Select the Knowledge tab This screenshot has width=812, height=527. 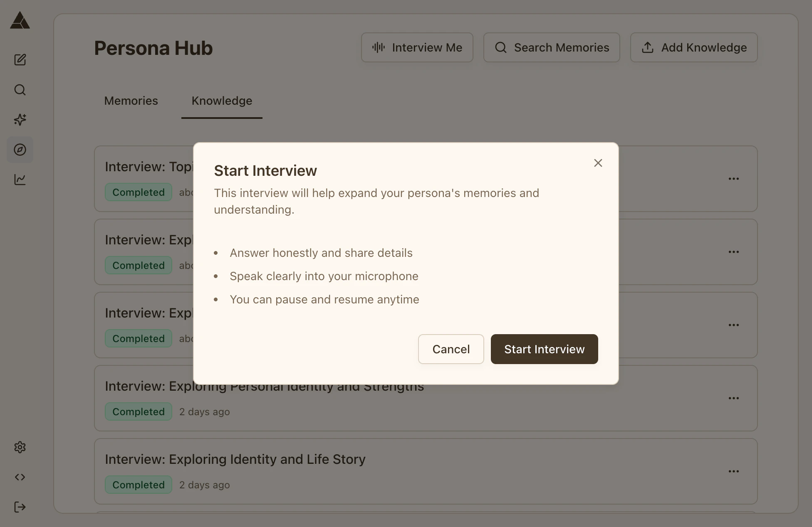(221, 101)
